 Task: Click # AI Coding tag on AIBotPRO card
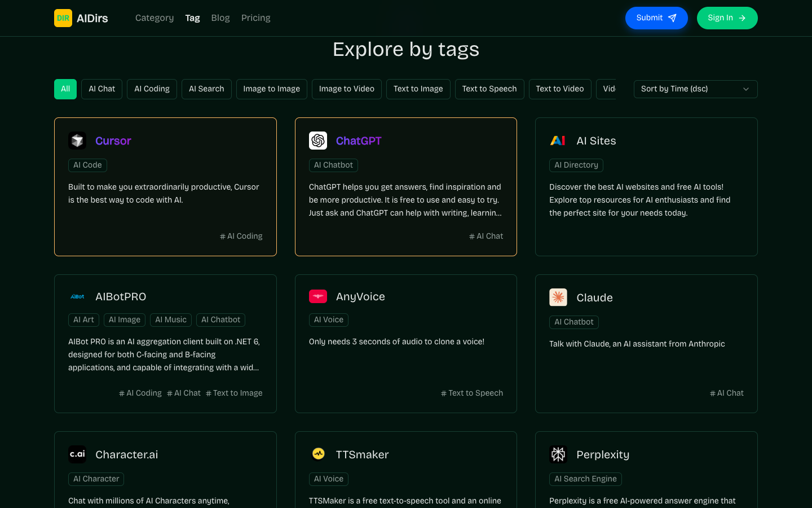140,393
